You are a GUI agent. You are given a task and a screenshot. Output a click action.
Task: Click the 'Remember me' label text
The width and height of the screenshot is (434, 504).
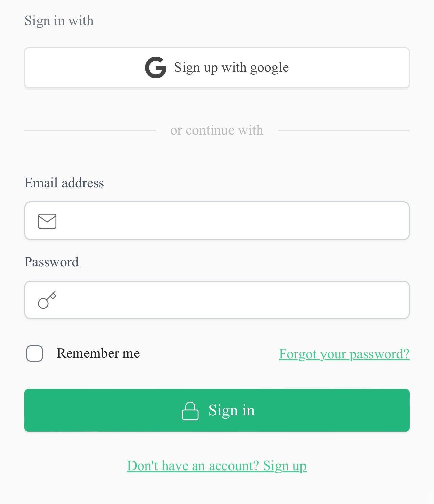pos(98,353)
